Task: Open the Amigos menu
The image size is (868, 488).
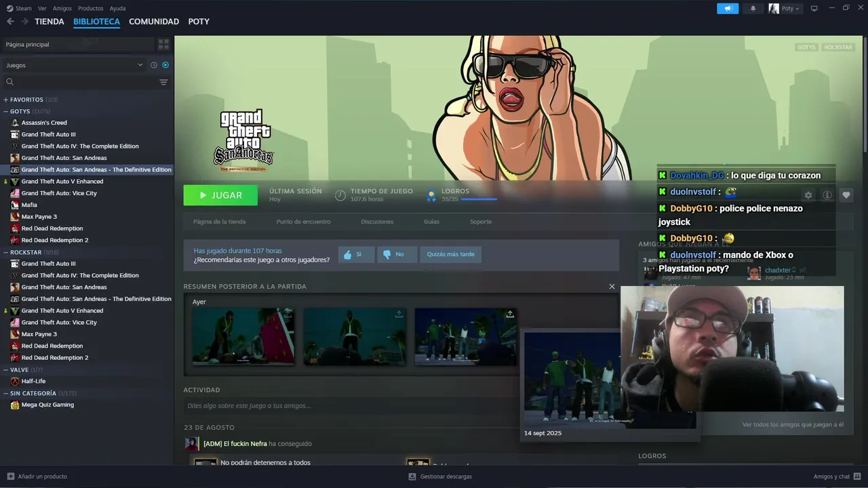Action: [62, 8]
